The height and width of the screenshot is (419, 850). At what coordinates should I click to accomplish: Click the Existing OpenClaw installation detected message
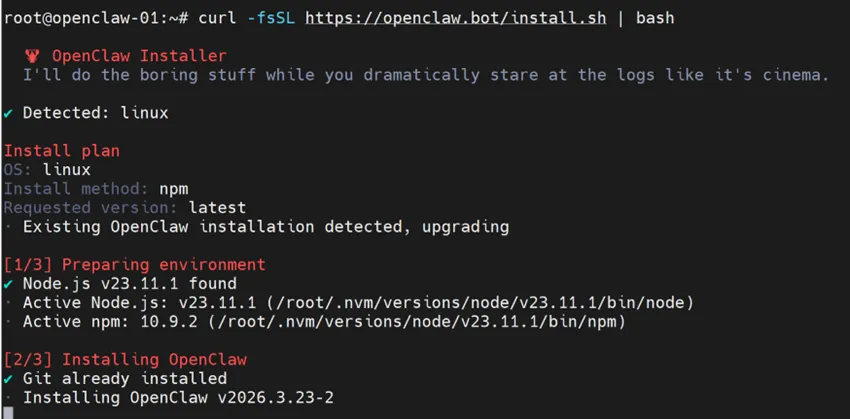click(265, 227)
